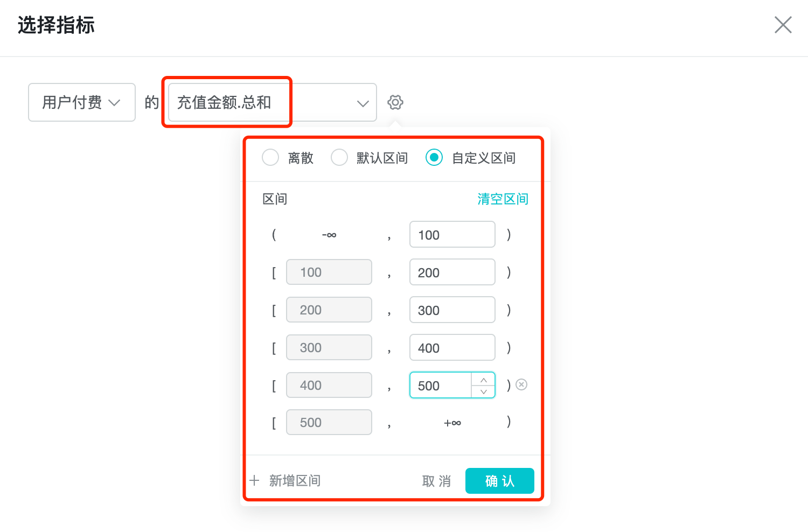Decrease the 500 value with down arrow

pos(483,392)
